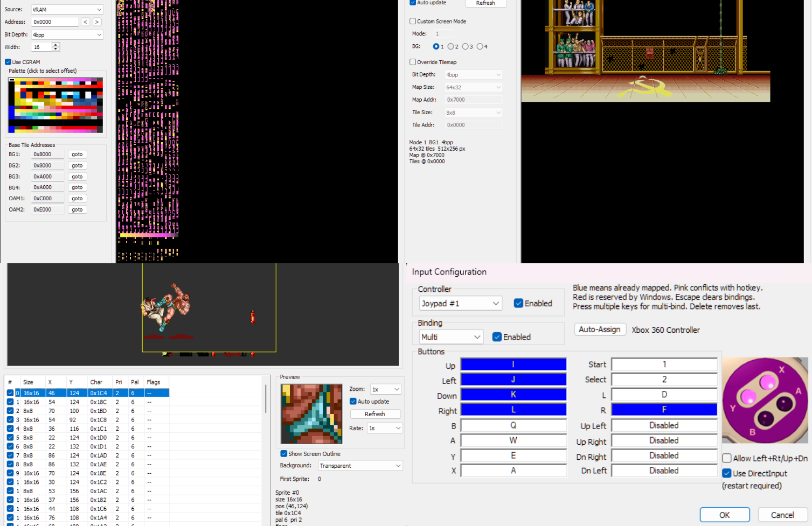Open the Background dropdown set to Transparent
Viewport: 812px width, 526px height.
pyautogui.click(x=360, y=466)
